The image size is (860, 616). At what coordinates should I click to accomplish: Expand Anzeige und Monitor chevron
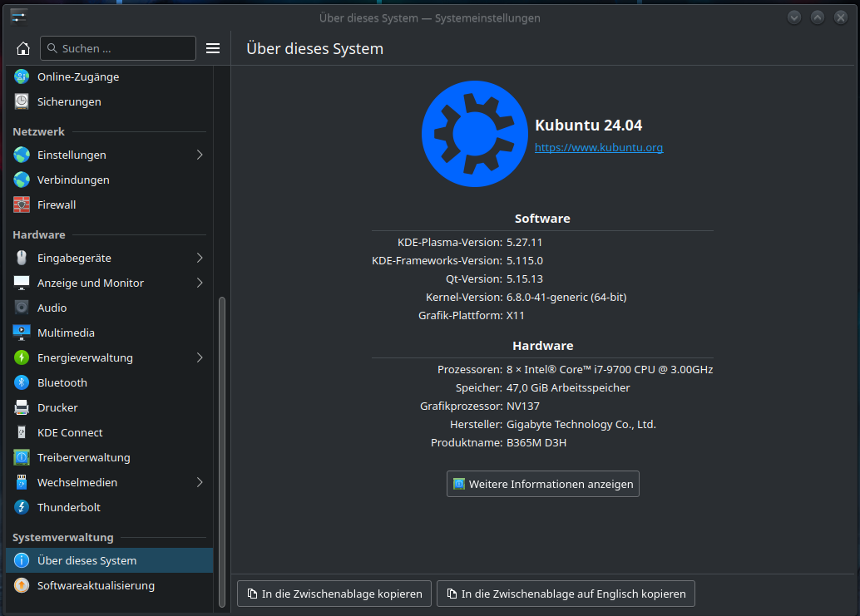click(x=200, y=283)
